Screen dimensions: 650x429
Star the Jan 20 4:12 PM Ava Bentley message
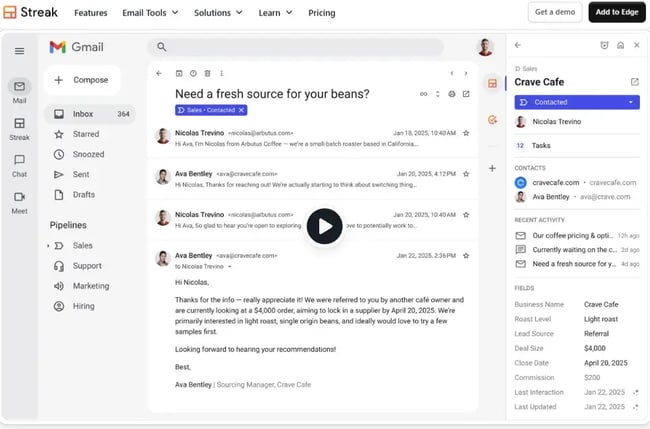coord(466,174)
